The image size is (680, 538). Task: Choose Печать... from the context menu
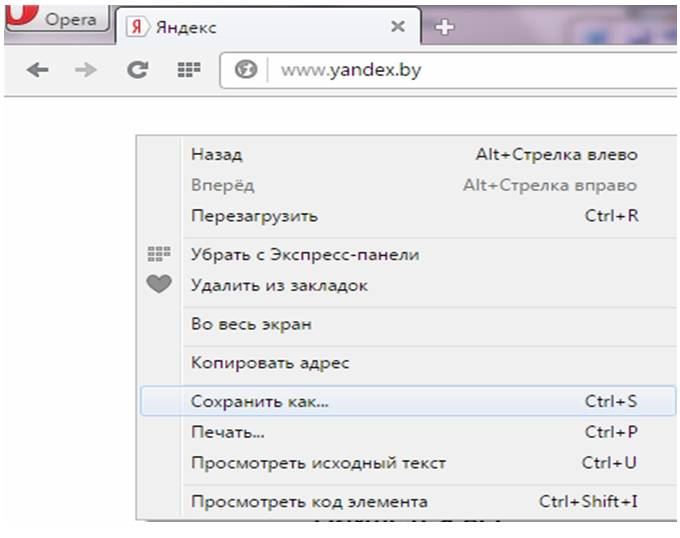tap(227, 432)
